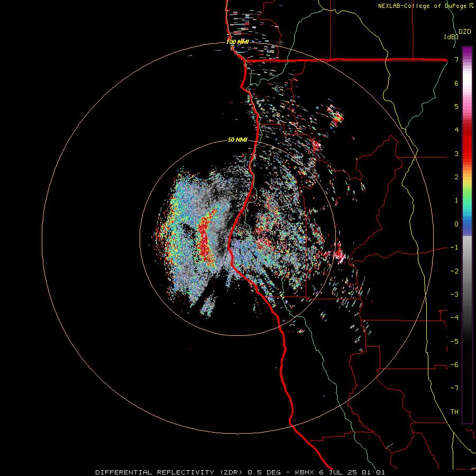Select the 0 value on the color scale
Viewport: 476px width, 476px height.
[x=456, y=224]
